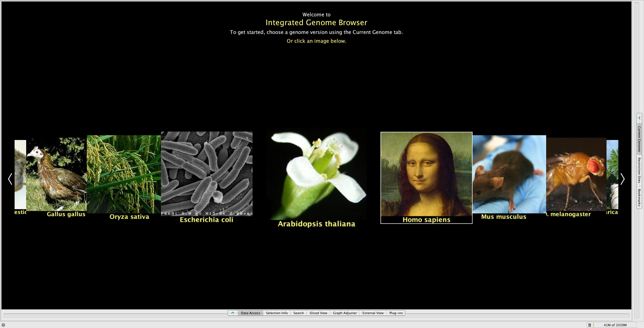
Task: Open the External View tab
Action: pyautogui.click(x=373, y=313)
